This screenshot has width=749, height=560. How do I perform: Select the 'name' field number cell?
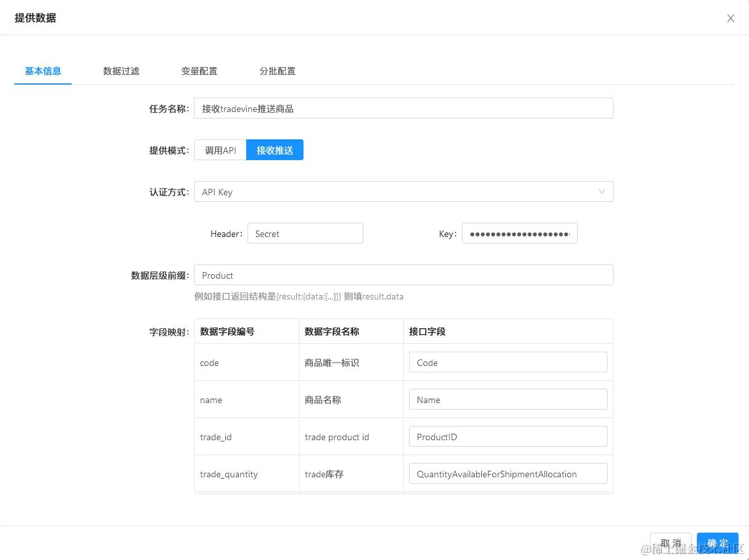(x=247, y=400)
